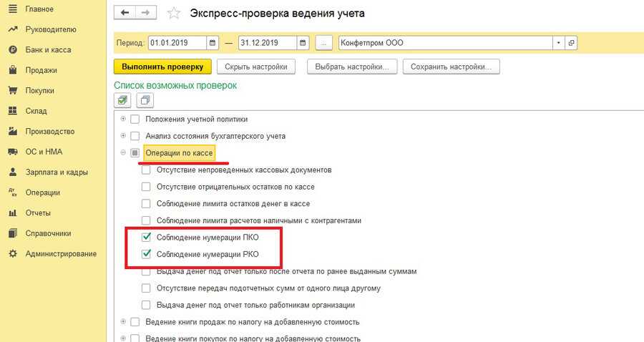The image size is (644, 342).
Task: Uncheck Соблюдение нумерации ПКО
Action: [146, 238]
